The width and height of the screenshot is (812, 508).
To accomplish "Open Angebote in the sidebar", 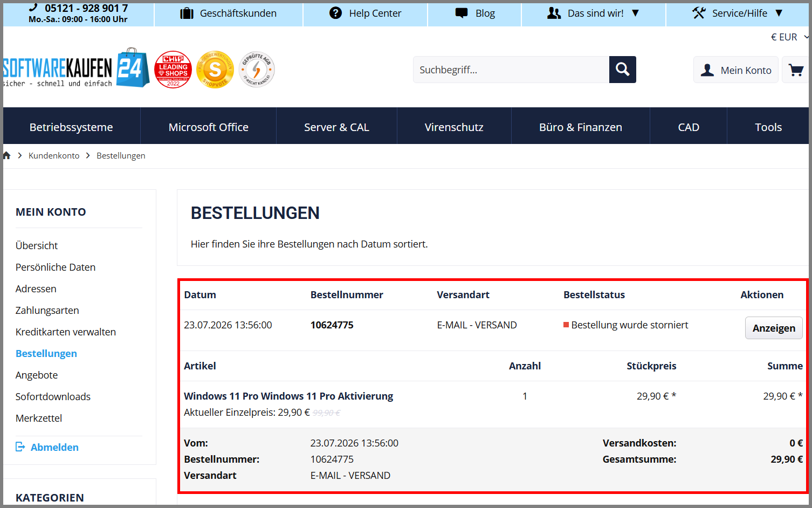I will [x=37, y=375].
